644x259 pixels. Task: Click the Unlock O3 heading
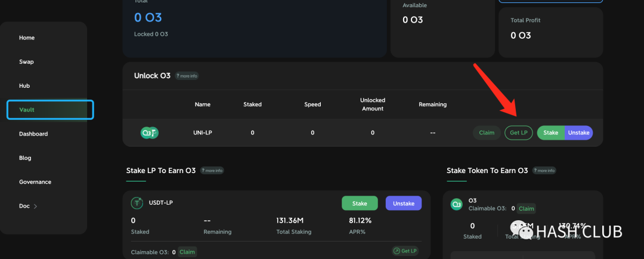152,76
